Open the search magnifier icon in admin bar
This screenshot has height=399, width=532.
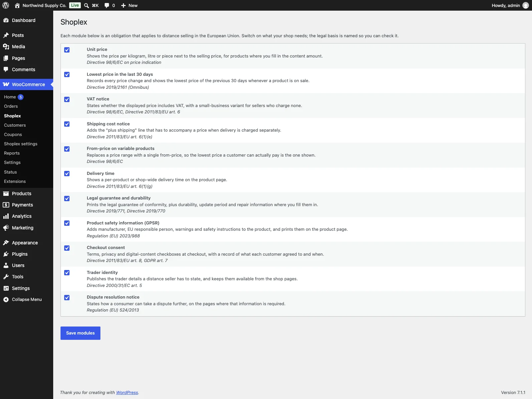tap(86, 5)
